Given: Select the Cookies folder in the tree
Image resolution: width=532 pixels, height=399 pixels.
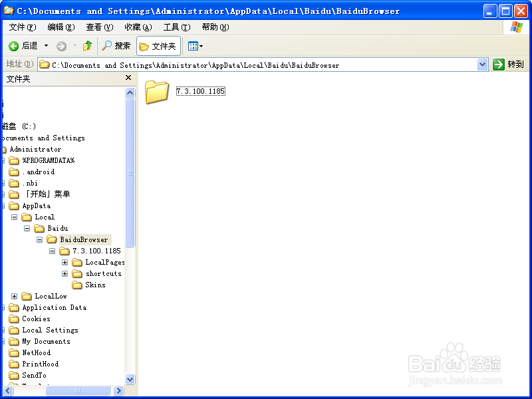Looking at the screenshot, I should pos(37,319).
